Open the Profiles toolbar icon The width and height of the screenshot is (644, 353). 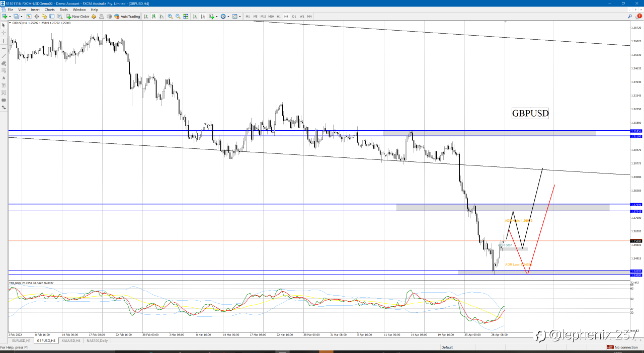point(16,16)
